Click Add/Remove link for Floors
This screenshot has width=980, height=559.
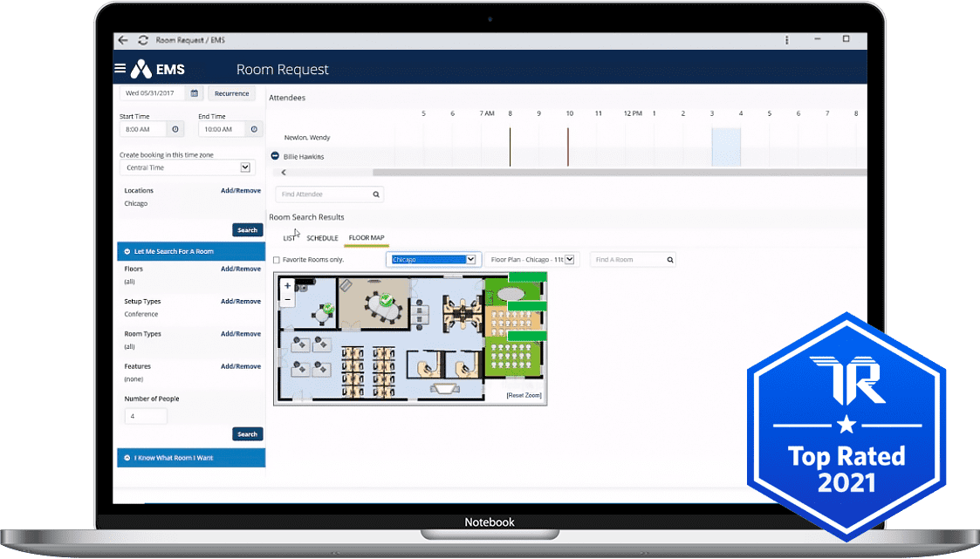click(x=241, y=269)
